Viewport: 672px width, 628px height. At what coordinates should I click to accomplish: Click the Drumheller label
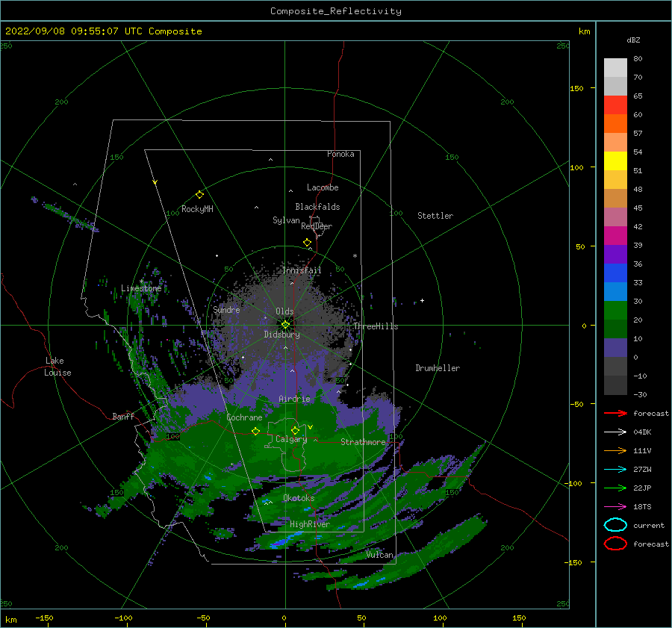point(438,368)
